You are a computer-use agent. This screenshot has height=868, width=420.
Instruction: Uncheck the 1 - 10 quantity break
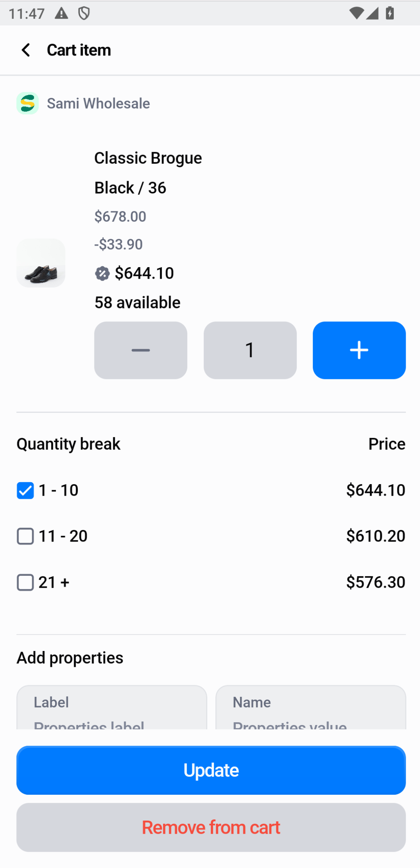(25, 491)
